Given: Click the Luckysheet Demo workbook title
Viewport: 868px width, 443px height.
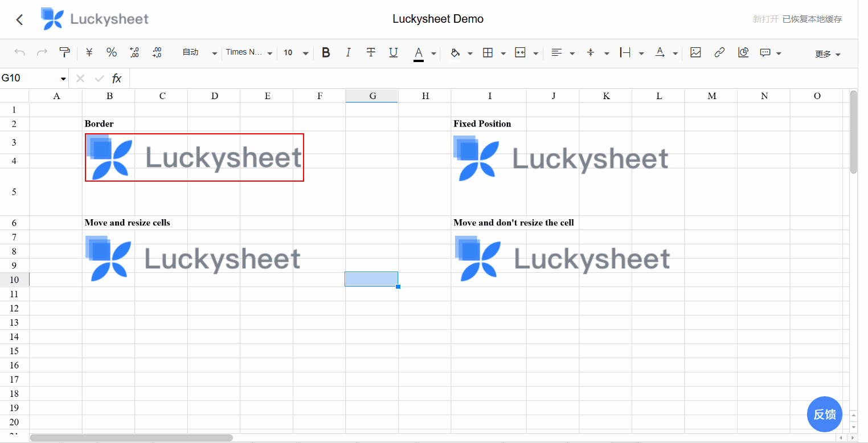Looking at the screenshot, I should point(438,19).
